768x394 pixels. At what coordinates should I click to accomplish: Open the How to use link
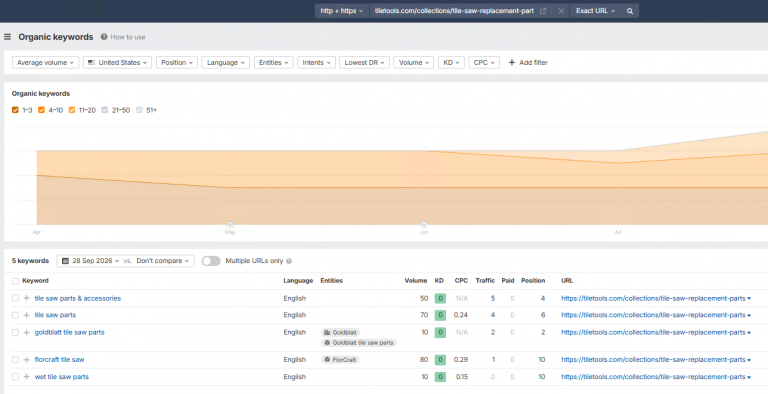(x=128, y=37)
